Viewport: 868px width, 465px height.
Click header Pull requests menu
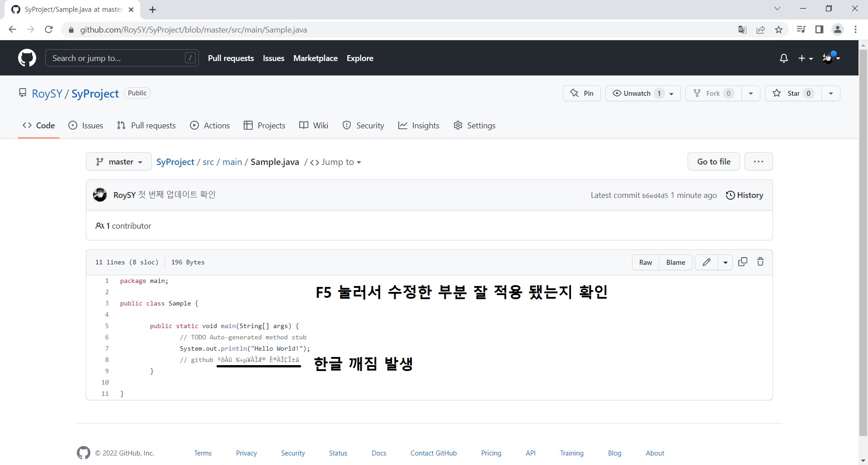(231, 58)
